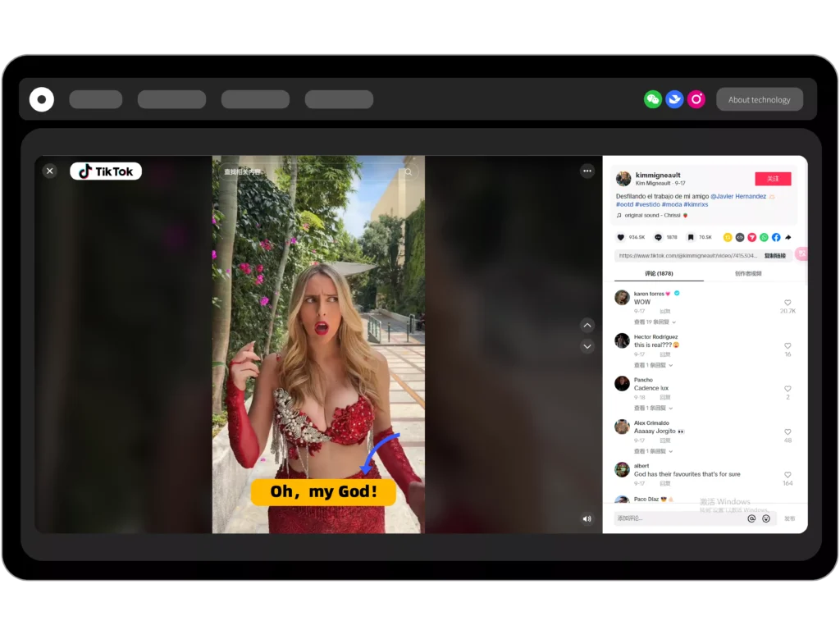Image resolution: width=840 pixels, height=630 pixels.
Task: Open Alex Crimaldo's avatar
Action: [622, 427]
